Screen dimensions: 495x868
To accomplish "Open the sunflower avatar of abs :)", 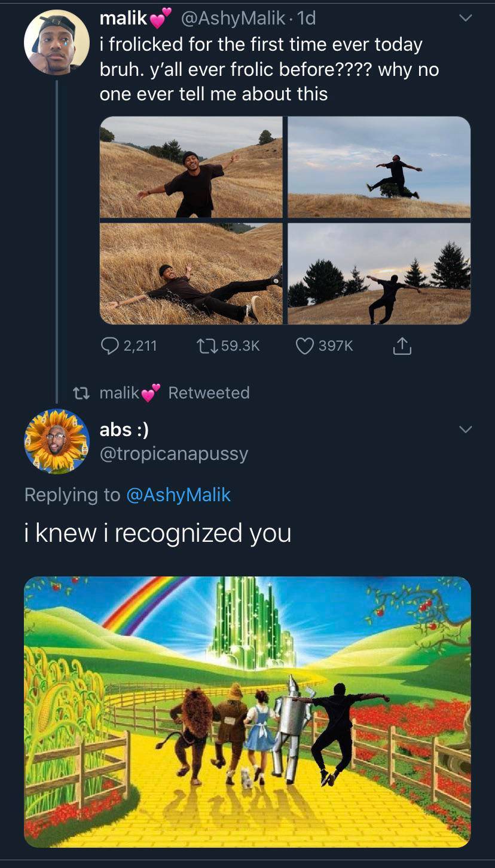I will (56, 441).
